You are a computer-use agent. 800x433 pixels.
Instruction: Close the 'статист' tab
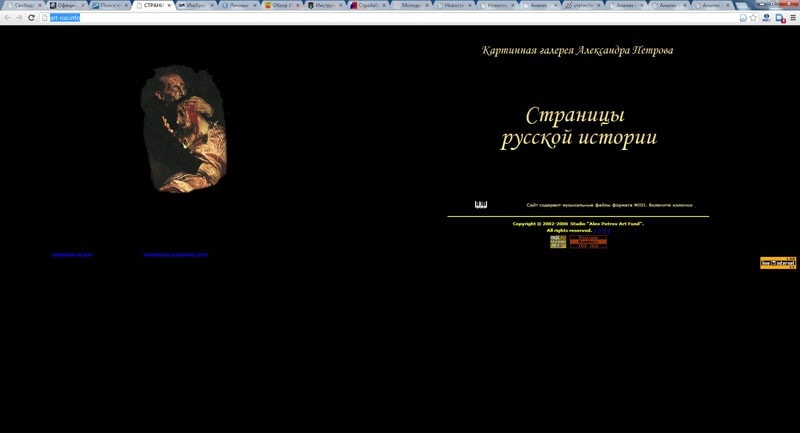click(x=599, y=6)
